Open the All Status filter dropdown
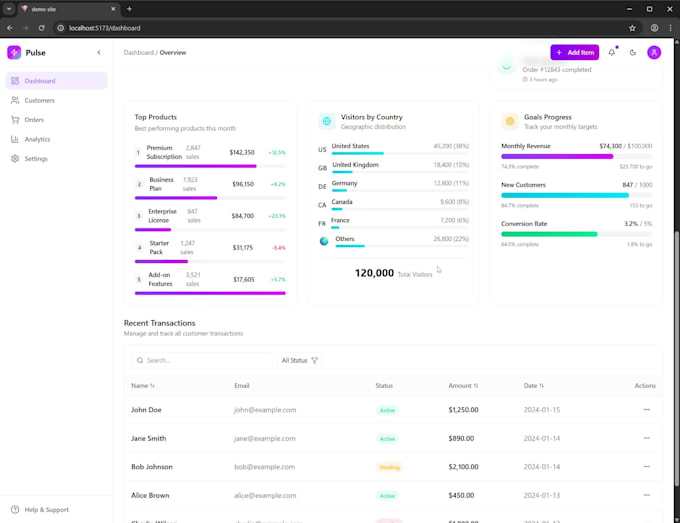Screen dimensions: 680x523 (300, 360)
